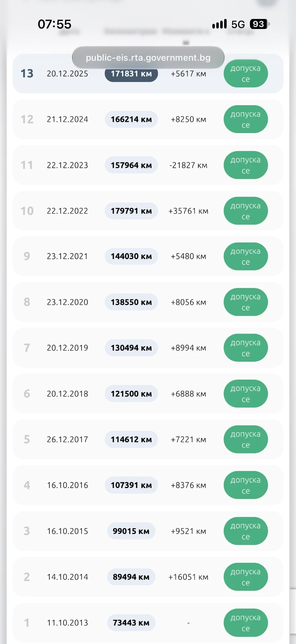Select the 99015 км mileage badge

point(131,531)
